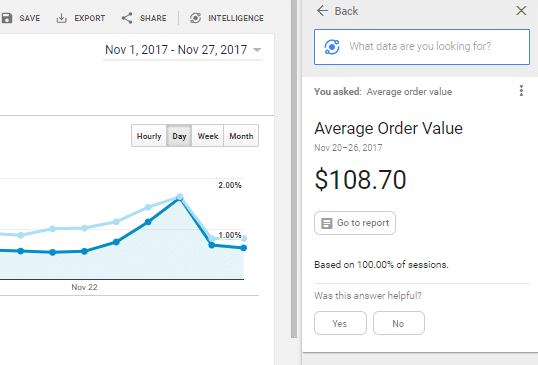The height and width of the screenshot is (365, 538).
Task: Expand the date range dropdown arrow
Action: 257,50
